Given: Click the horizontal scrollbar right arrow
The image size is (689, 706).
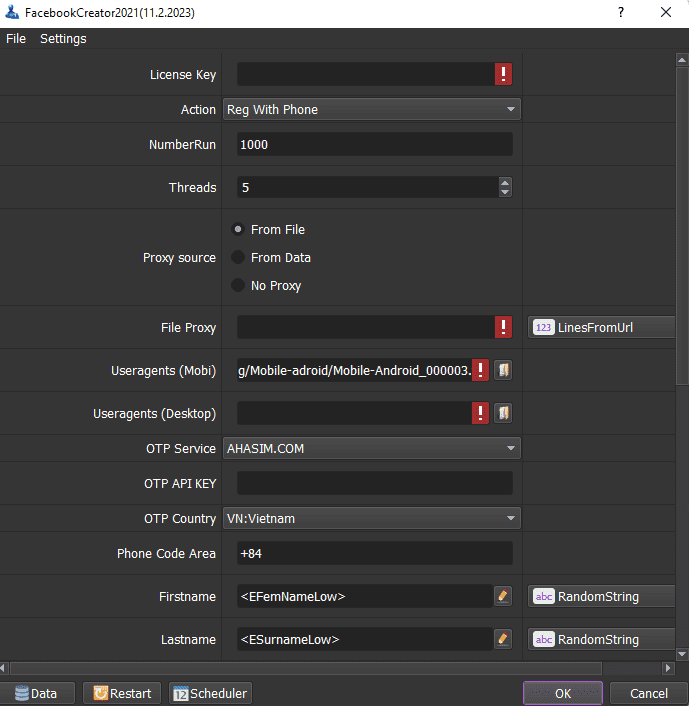Looking at the screenshot, I should [x=668, y=668].
